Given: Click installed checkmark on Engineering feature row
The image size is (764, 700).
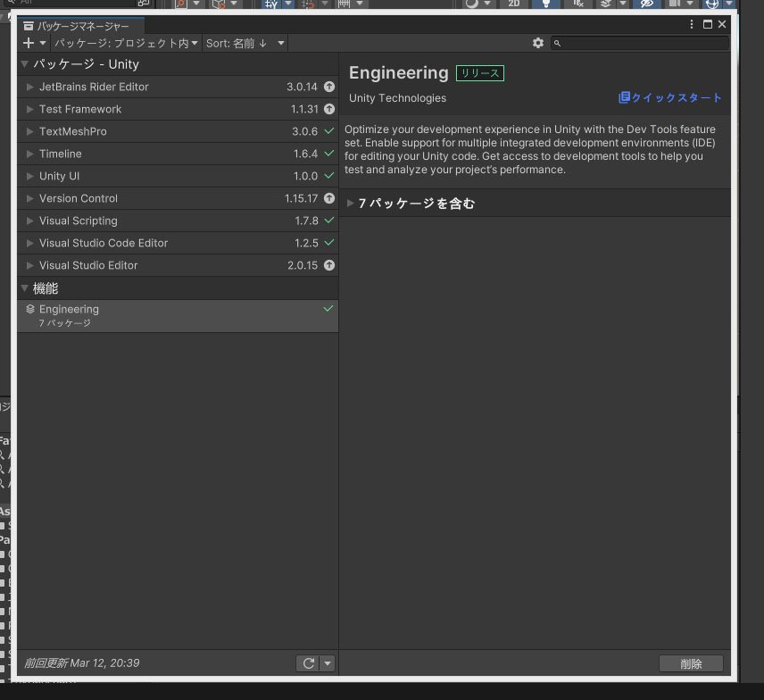Looking at the screenshot, I should 328,308.
